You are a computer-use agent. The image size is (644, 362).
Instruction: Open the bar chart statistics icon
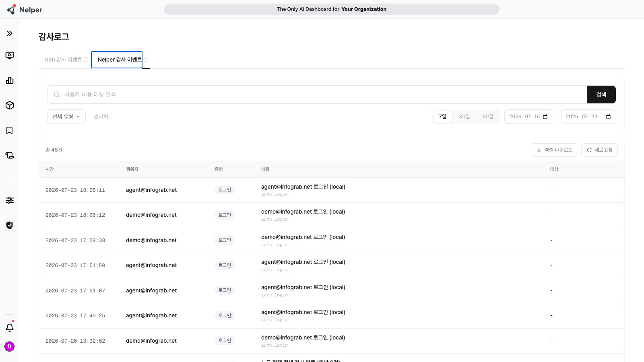[x=10, y=80]
